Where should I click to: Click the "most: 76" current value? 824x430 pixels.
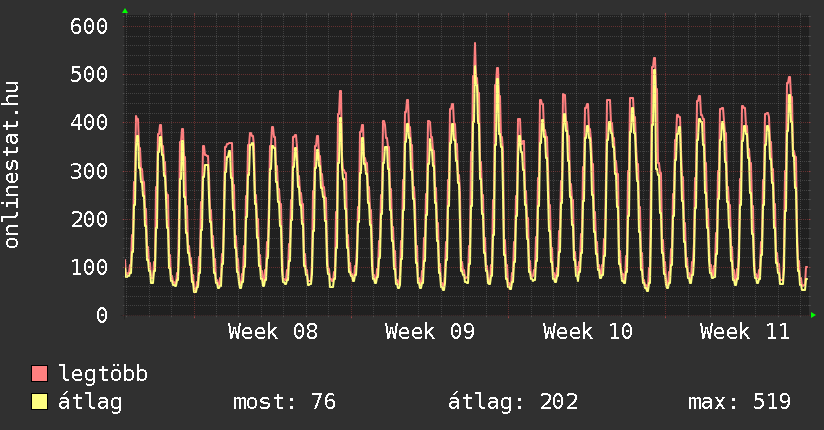(x=284, y=402)
